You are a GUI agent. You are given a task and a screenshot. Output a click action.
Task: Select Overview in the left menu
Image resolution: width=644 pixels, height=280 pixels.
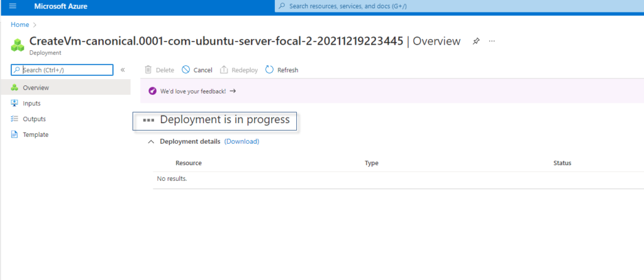(x=65, y=87)
